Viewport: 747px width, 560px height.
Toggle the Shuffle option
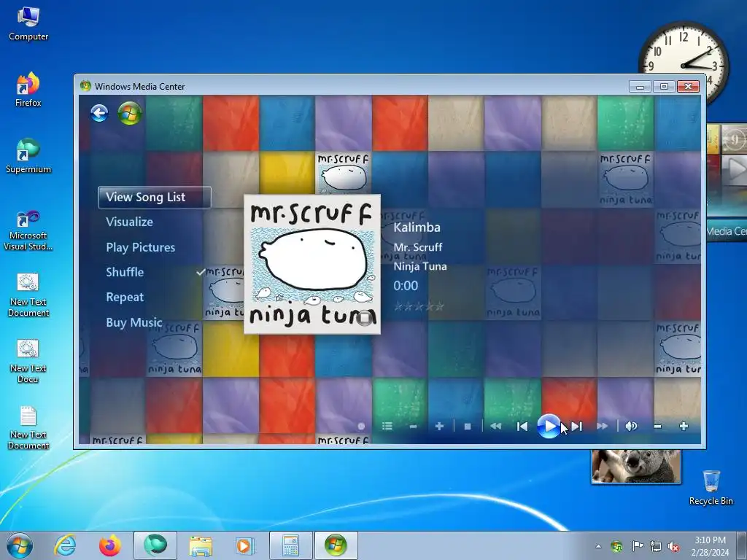(x=125, y=273)
